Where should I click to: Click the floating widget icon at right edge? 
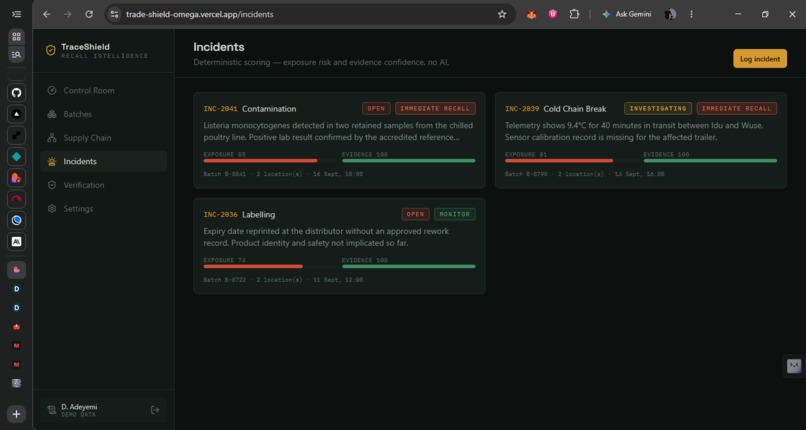pos(794,366)
